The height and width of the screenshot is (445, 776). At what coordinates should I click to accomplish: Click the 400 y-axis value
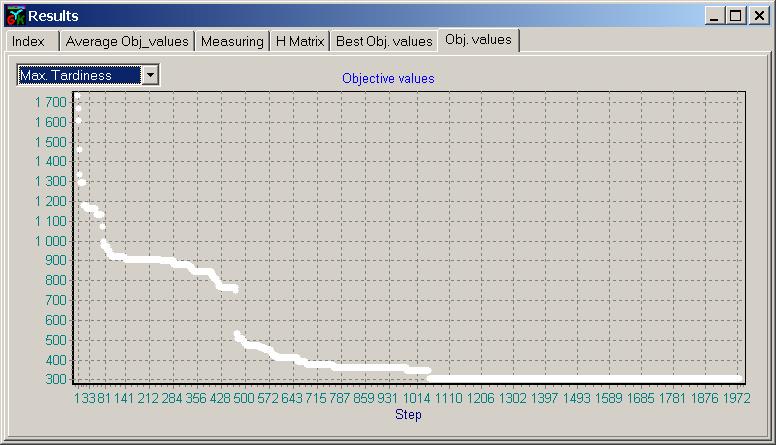tap(56, 360)
